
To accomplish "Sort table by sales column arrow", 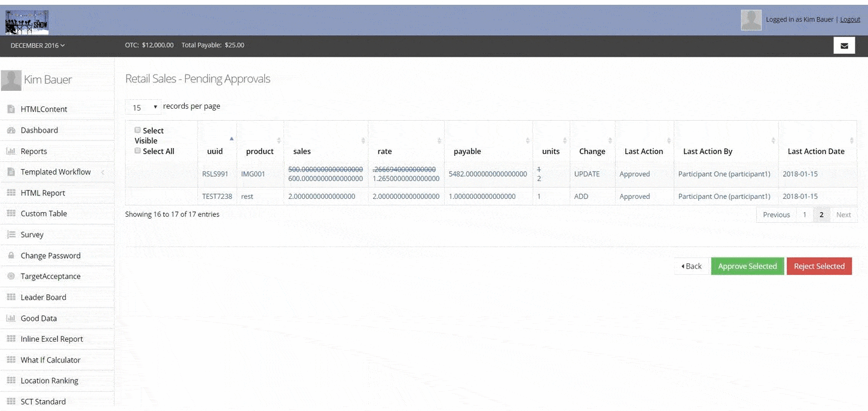I will coord(363,140).
